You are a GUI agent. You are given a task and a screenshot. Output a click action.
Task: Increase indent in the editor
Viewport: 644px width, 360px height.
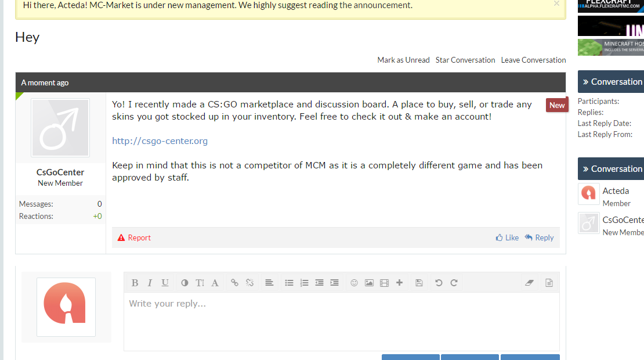pyautogui.click(x=334, y=283)
